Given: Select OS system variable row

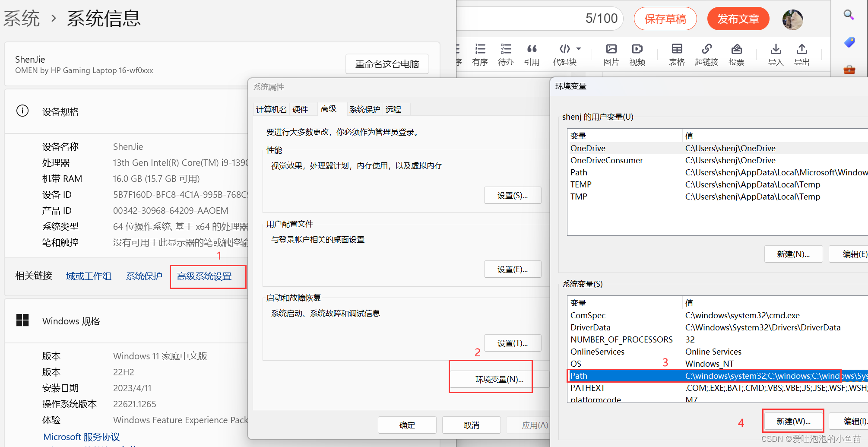Looking at the screenshot, I should (719, 364).
